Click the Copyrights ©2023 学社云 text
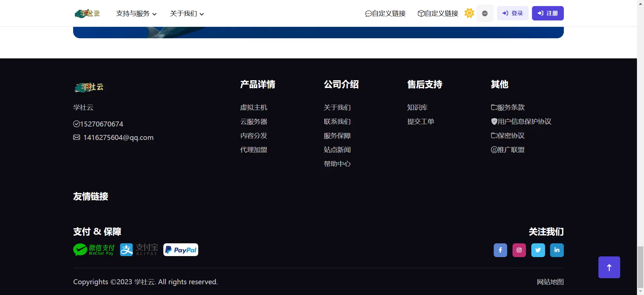The width and height of the screenshot is (644, 295). coord(146,282)
